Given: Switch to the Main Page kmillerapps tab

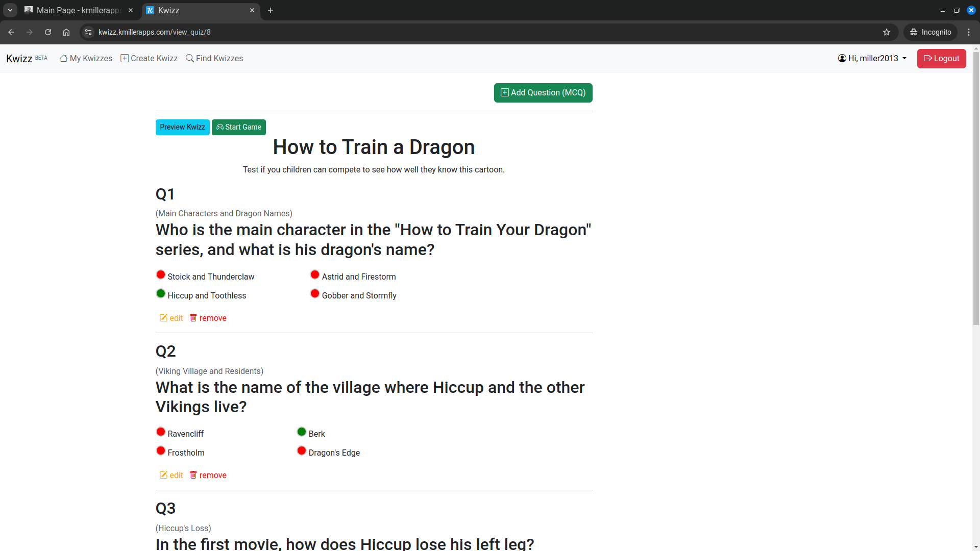Looking at the screenshot, I should pos(79,10).
